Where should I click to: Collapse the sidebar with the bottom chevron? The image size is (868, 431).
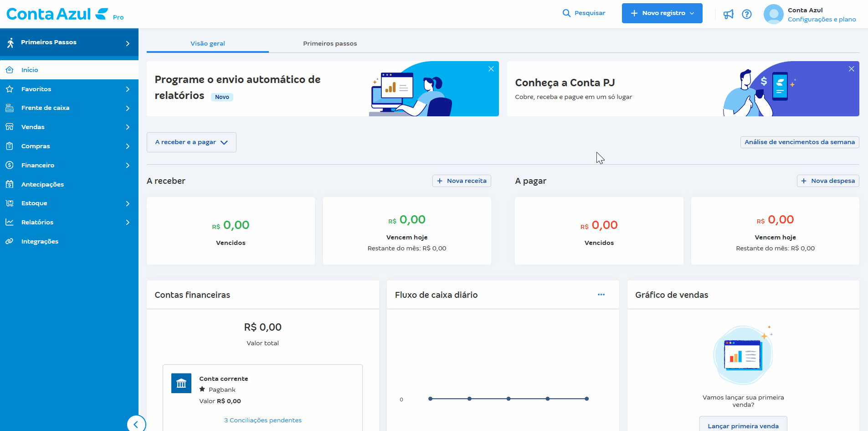pyautogui.click(x=136, y=424)
